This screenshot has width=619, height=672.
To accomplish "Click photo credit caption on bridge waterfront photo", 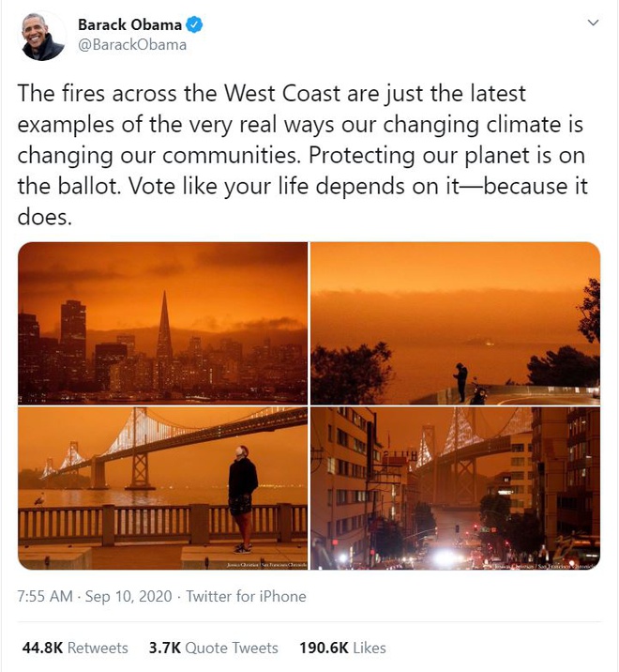I will click(265, 564).
